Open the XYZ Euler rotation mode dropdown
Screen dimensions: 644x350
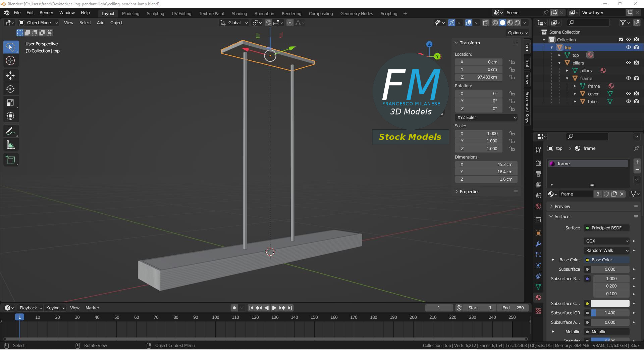coord(486,117)
